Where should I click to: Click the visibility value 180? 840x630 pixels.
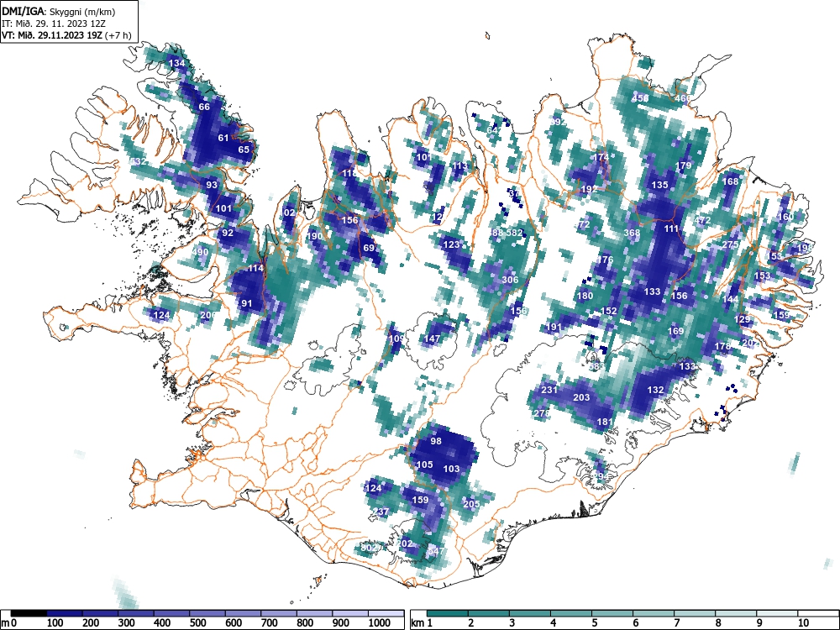[x=585, y=296]
